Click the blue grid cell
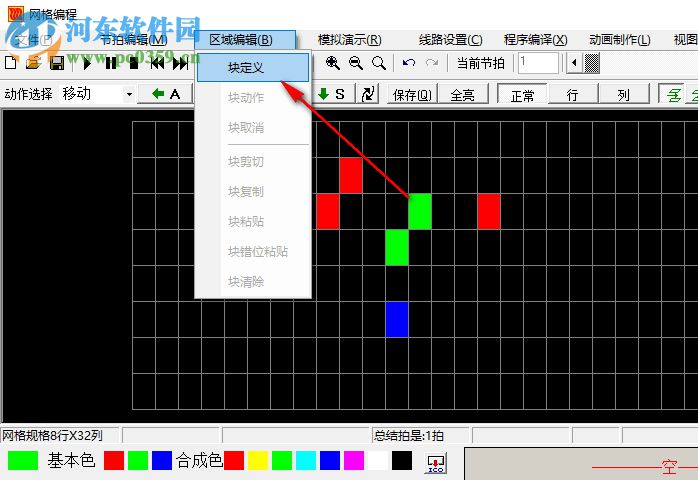 tap(397, 319)
